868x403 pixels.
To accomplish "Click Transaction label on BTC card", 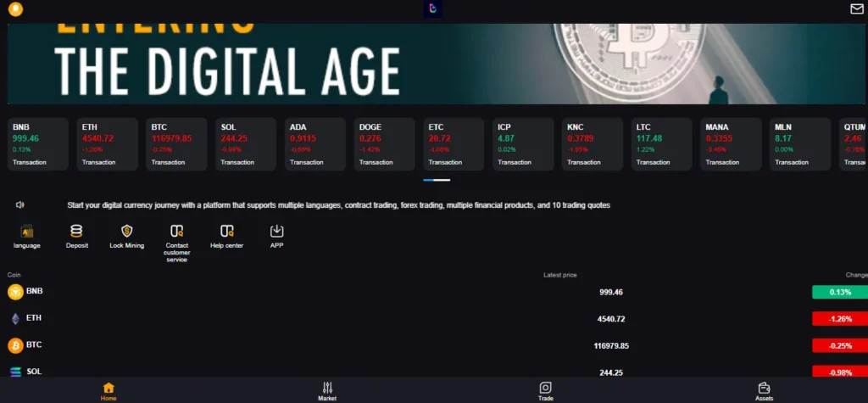I will (x=169, y=162).
